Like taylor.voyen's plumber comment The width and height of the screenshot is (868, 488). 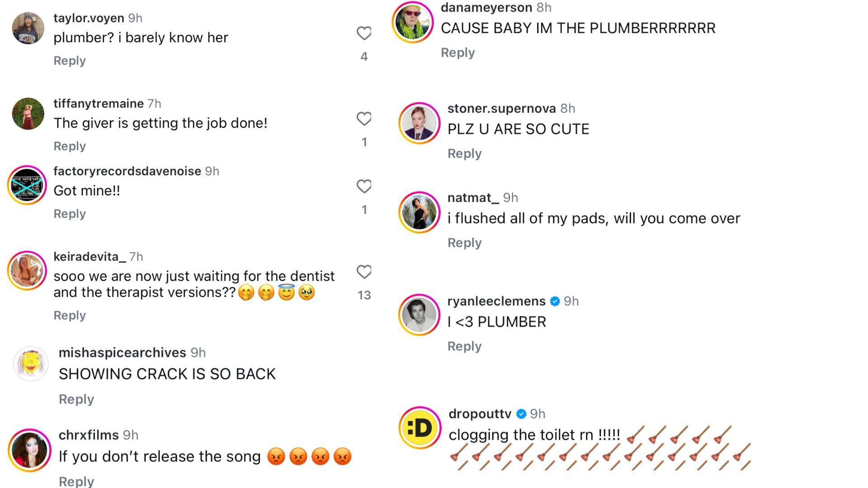point(364,33)
